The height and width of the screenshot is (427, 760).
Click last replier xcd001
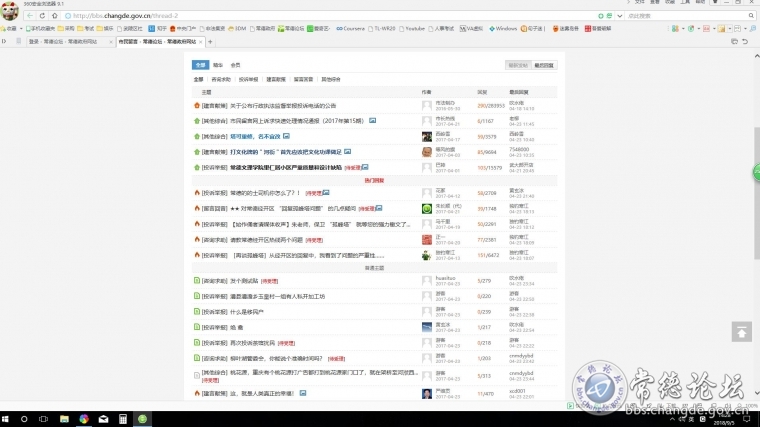point(517,391)
